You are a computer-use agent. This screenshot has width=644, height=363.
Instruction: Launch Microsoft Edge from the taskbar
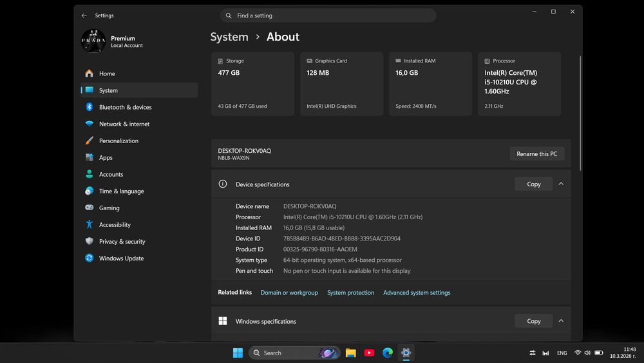[x=387, y=353]
